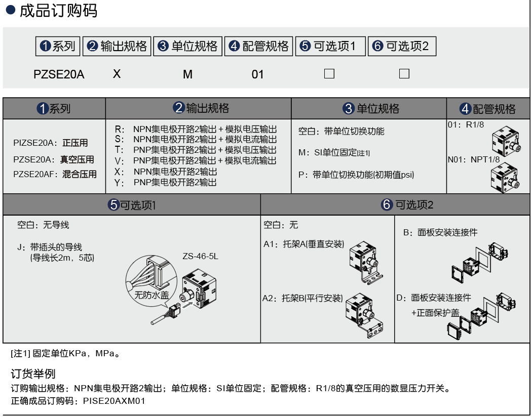This screenshot has width=532, height=417.
Task: Click the empty box under 可选项1
Action: coord(329,73)
